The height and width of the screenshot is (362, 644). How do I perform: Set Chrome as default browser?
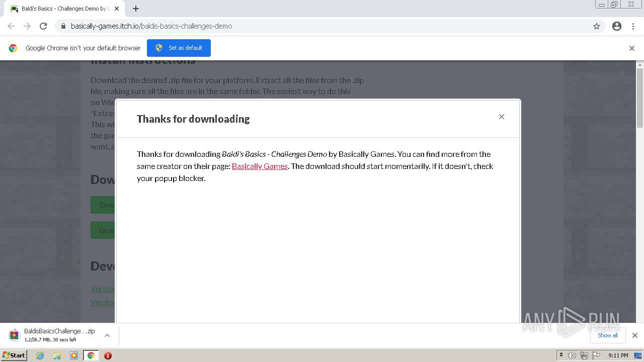point(179,48)
